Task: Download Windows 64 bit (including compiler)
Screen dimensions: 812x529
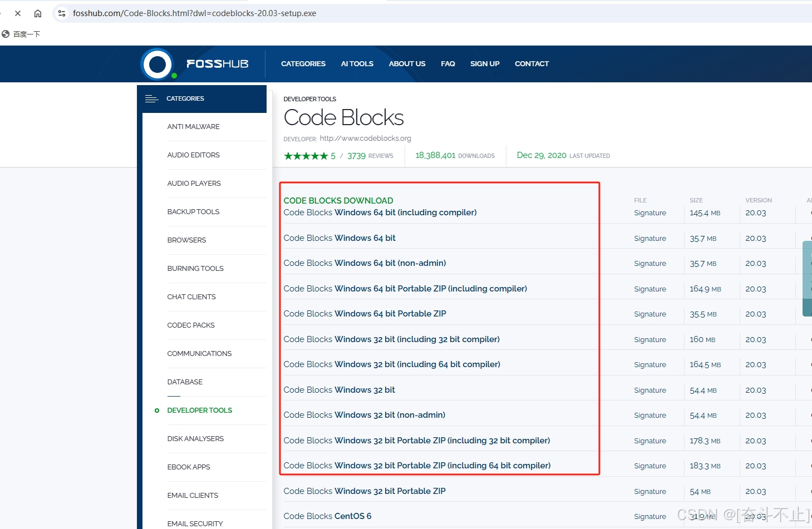Action: pyautogui.click(x=380, y=212)
